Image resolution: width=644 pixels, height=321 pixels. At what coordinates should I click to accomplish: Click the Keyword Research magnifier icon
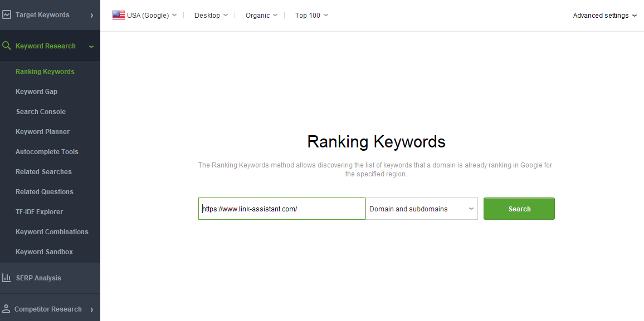[x=6, y=46]
